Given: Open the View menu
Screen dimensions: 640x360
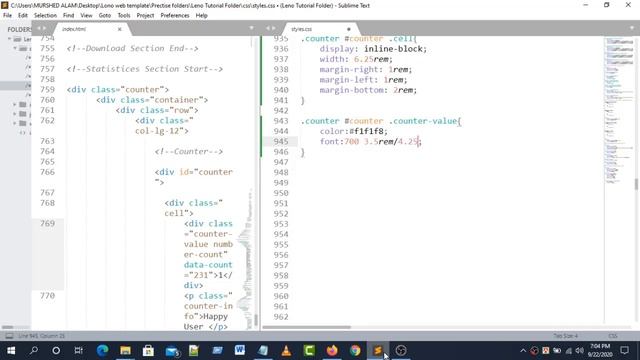Looking at the screenshot, I should click(x=86, y=16).
